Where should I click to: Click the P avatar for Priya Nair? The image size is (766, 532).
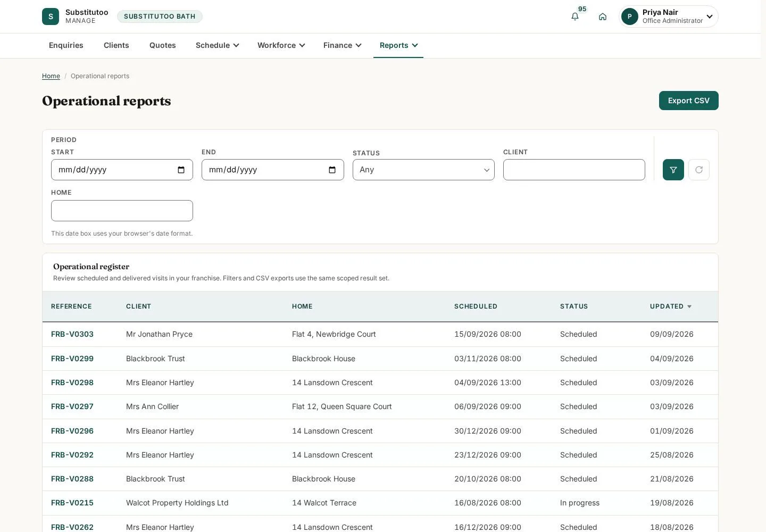click(x=630, y=16)
